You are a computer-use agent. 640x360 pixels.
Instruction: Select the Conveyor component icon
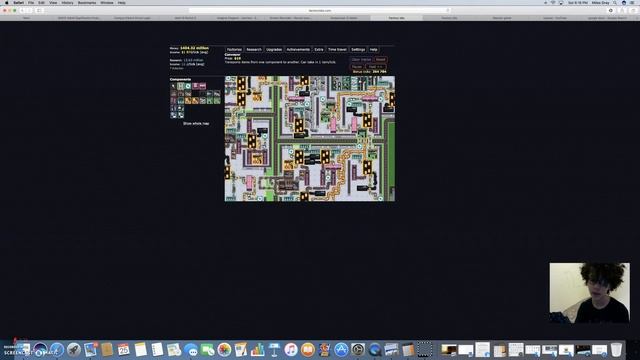[181, 86]
